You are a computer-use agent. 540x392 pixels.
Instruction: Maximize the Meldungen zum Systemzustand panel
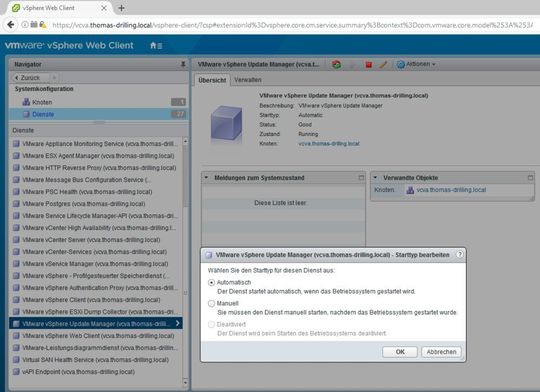(x=361, y=178)
